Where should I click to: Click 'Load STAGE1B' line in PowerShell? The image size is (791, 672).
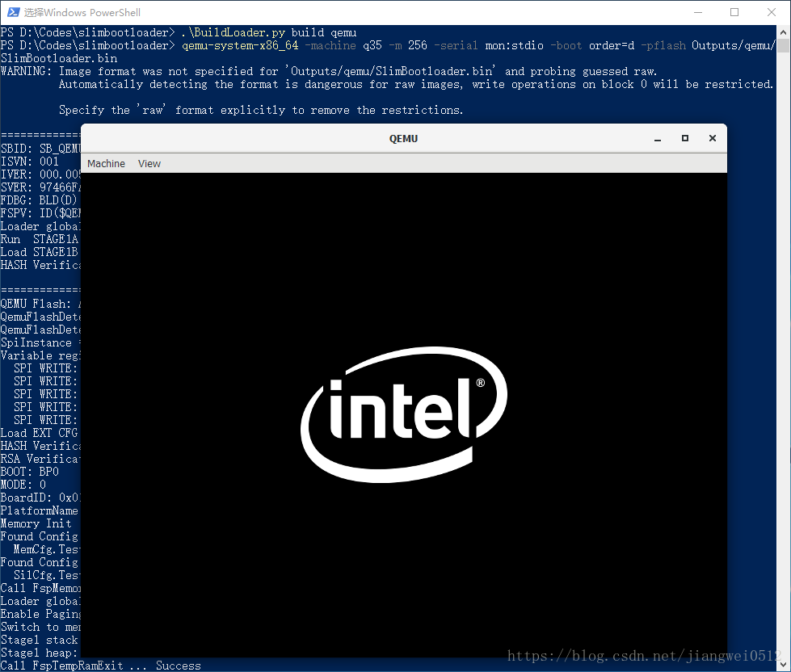(40, 252)
